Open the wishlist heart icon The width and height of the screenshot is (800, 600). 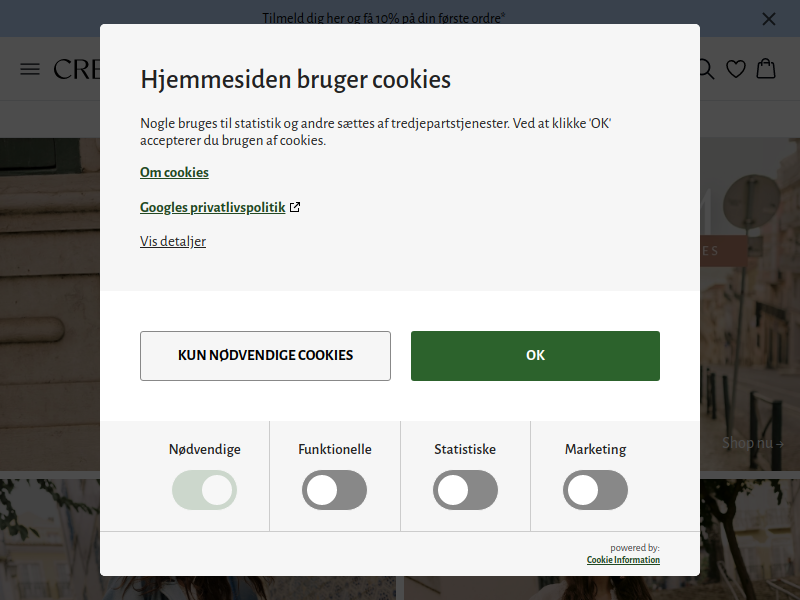click(736, 69)
